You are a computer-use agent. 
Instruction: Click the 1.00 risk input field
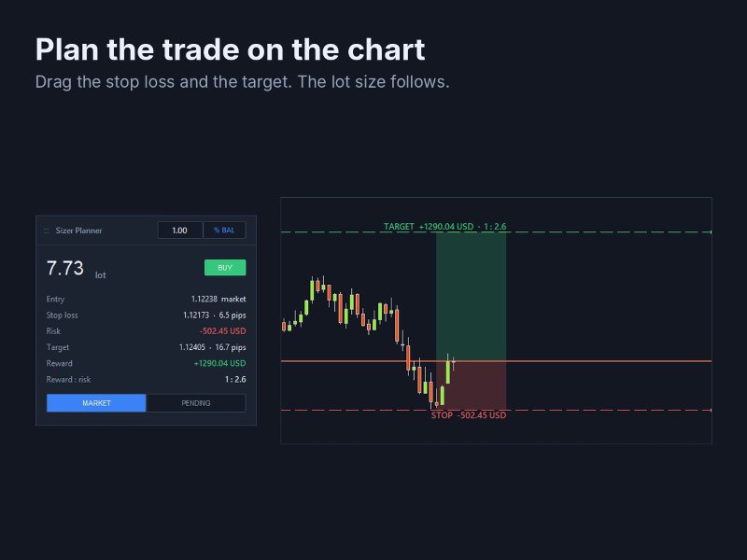(180, 230)
